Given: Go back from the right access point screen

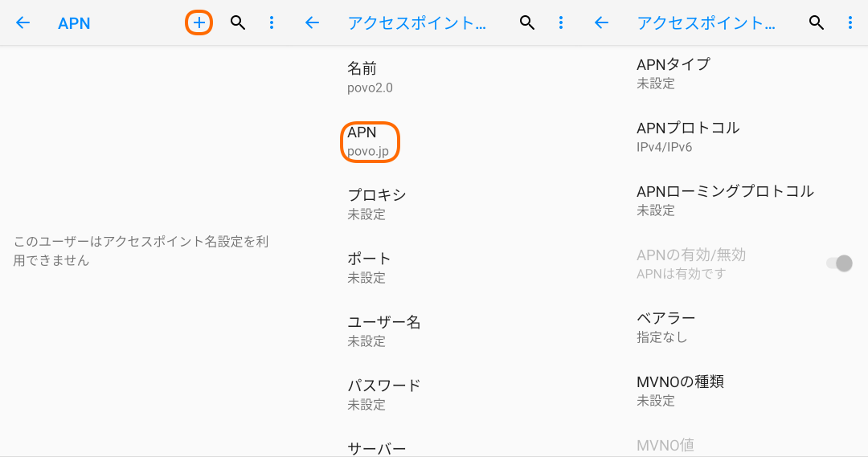Looking at the screenshot, I should click(x=601, y=22).
